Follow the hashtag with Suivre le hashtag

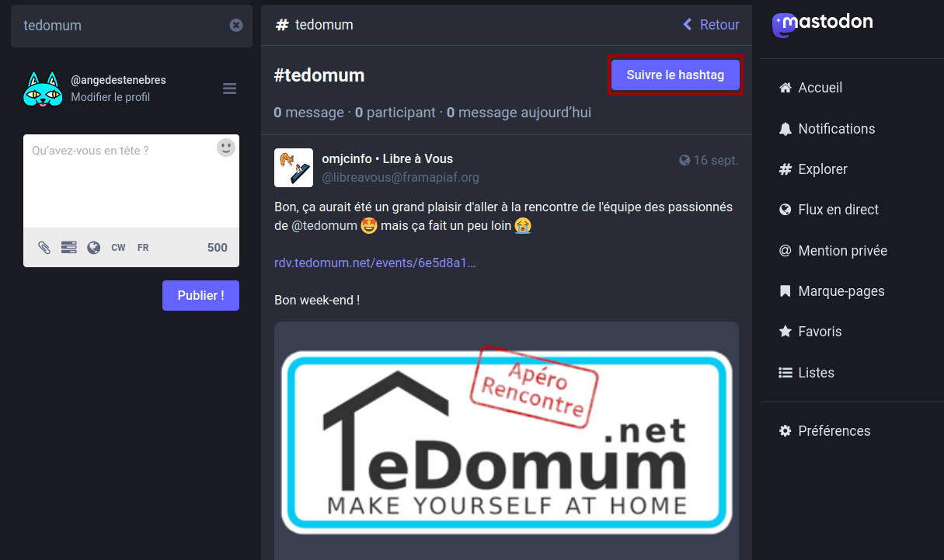pyautogui.click(x=675, y=75)
